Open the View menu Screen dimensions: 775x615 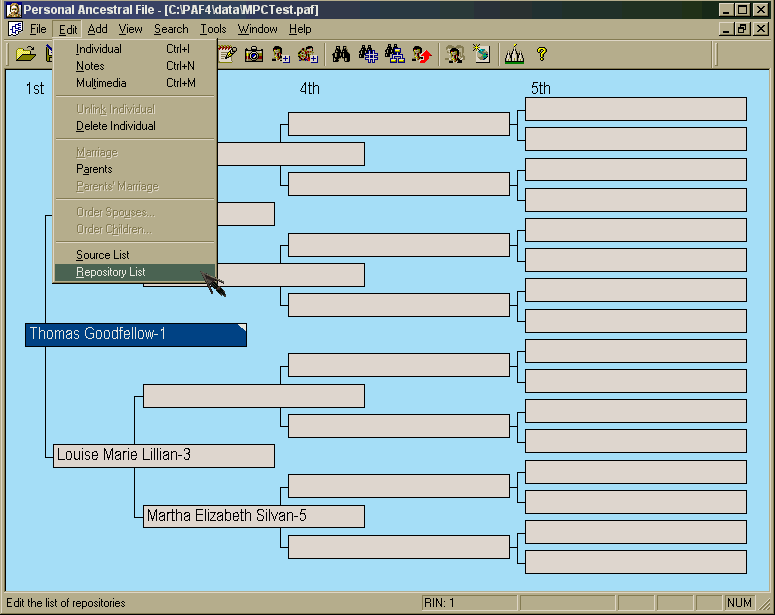coord(130,30)
